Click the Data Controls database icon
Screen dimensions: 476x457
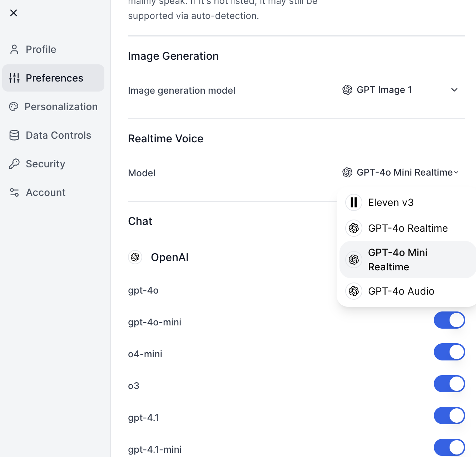(x=14, y=135)
